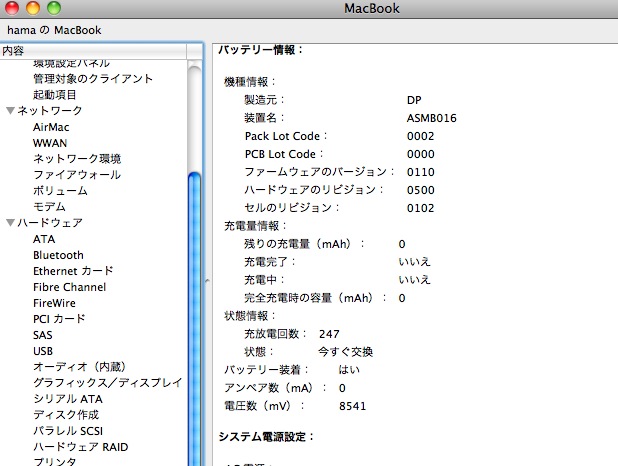Select パラレル SCSI item
The image size is (618, 466).
point(68,431)
